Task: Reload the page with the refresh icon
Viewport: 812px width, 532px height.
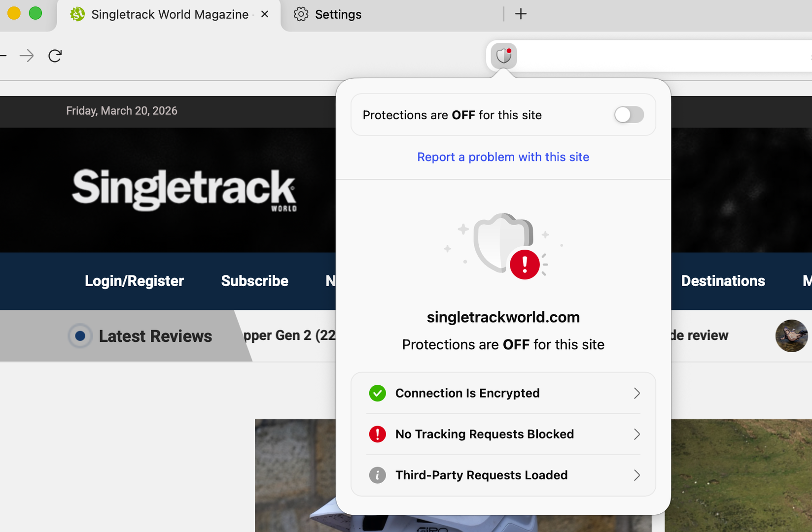Action: point(55,56)
